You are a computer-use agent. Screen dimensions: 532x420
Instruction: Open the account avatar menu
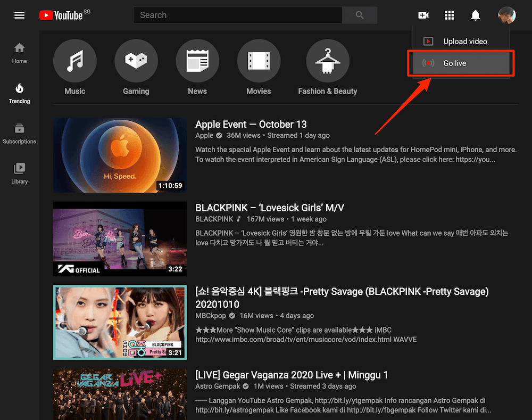pos(506,15)
